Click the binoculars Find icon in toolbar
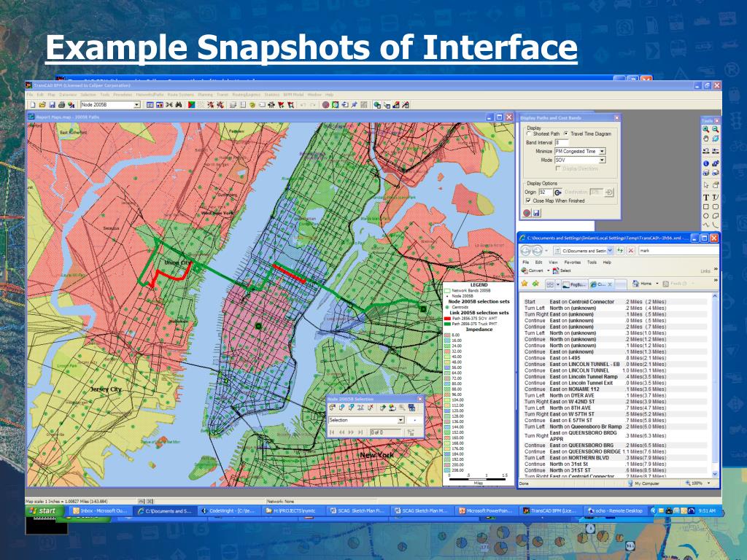 point(178,105)
